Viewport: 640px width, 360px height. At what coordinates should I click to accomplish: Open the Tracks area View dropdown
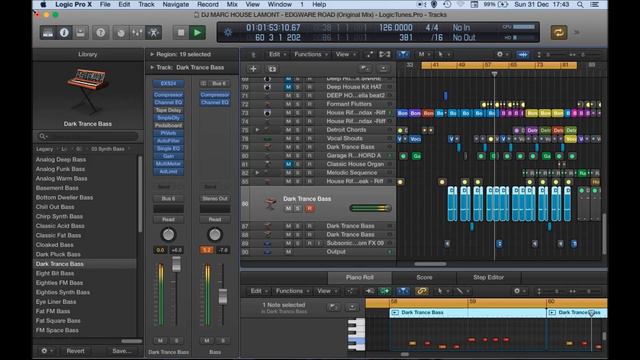coord(345,54)
